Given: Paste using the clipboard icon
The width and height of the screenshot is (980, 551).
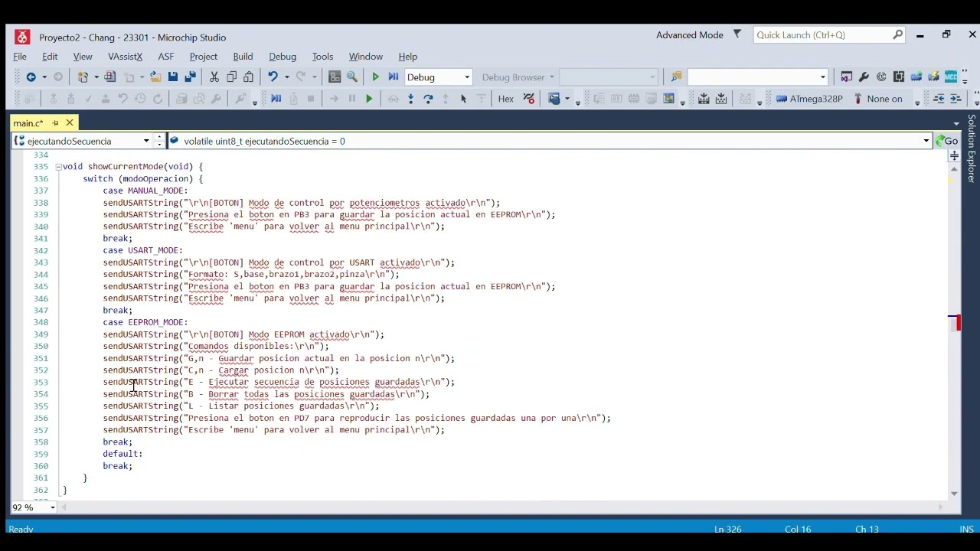Looking at the screenshot, I should 249,77.
